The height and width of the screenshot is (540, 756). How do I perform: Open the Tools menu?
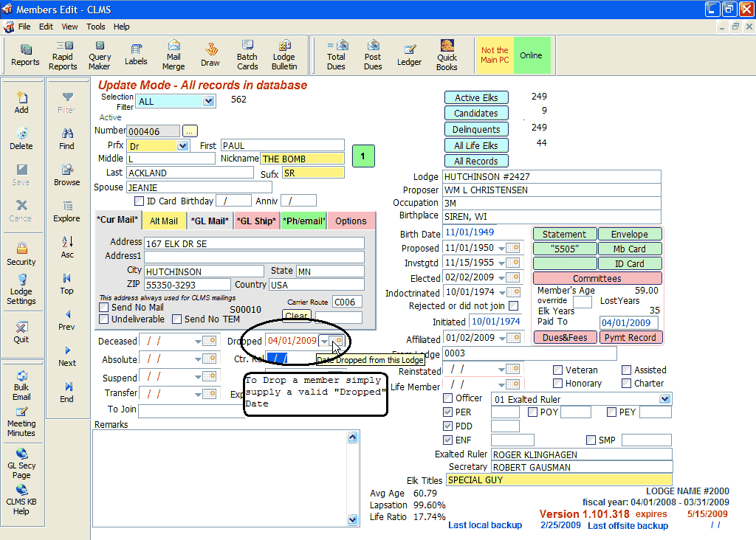point(95,27)
